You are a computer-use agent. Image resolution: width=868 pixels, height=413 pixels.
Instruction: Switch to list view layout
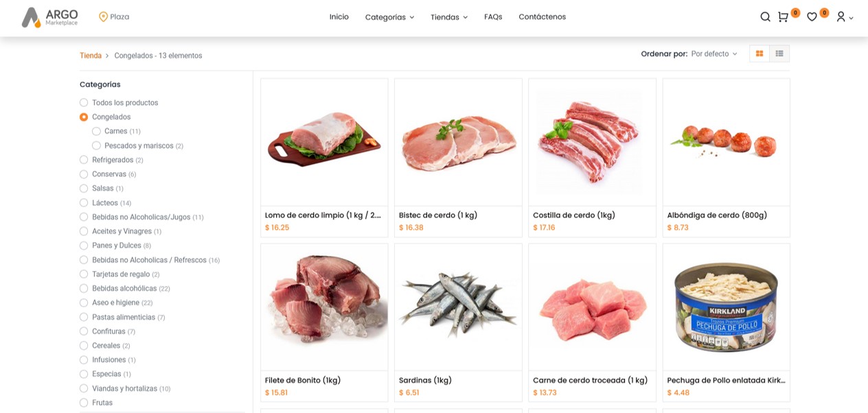[x=779, y=53]
